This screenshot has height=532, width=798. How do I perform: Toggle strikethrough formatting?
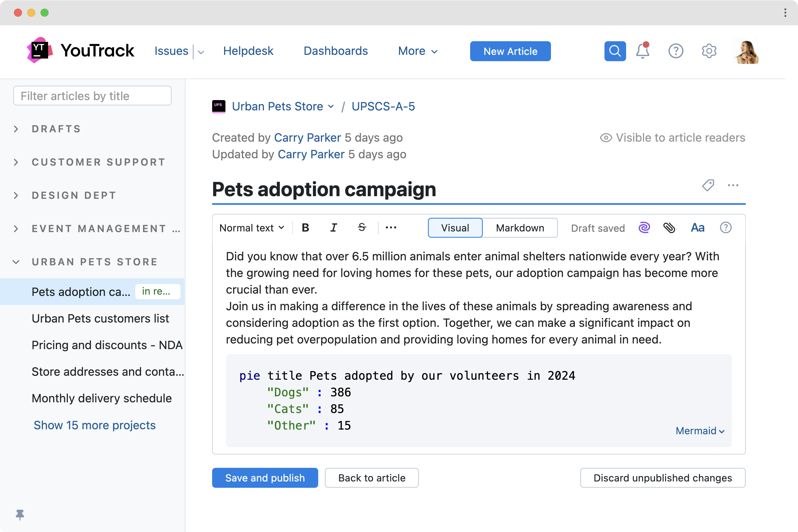pyautogui.click(x=362, y=228)
